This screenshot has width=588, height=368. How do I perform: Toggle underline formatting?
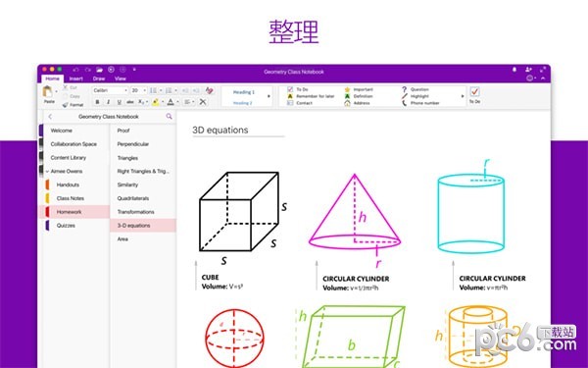[120, 102]
